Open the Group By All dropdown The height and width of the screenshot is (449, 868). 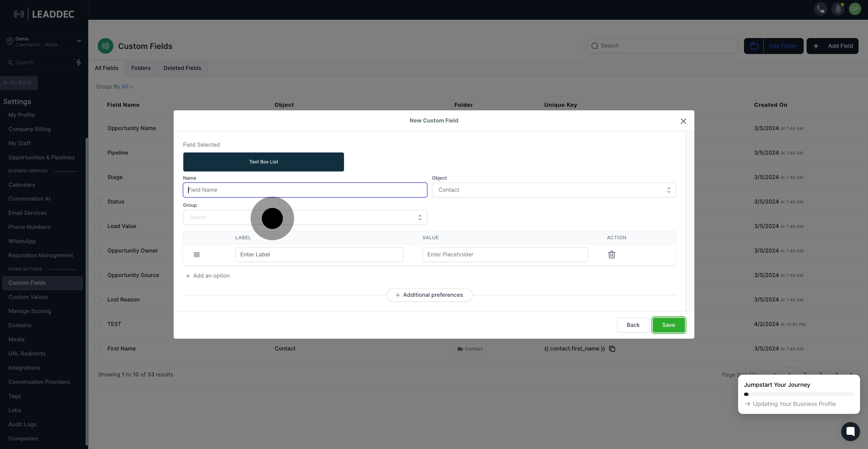click(x=127, y=87)
